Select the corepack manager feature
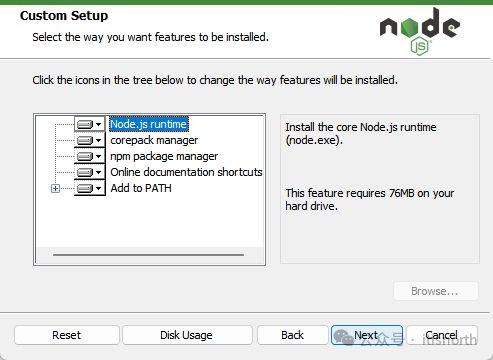This screenshot has width=493, height=360. click(154, 140)
